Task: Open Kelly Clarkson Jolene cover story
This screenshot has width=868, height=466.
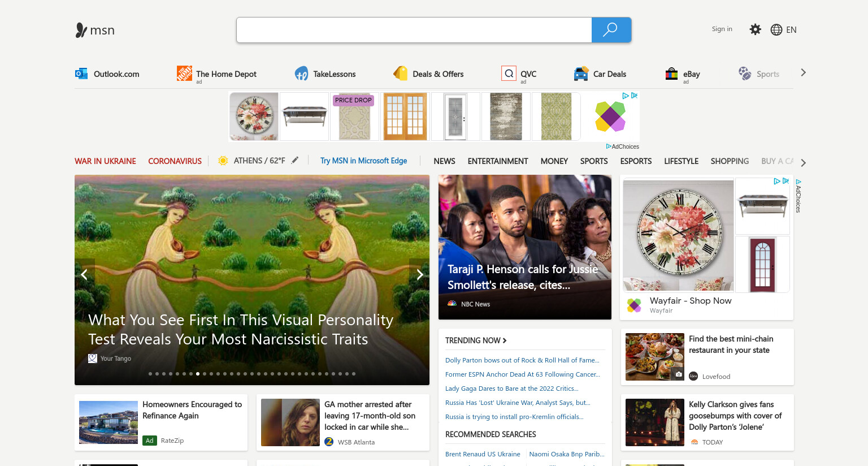Action: [735, 416]
